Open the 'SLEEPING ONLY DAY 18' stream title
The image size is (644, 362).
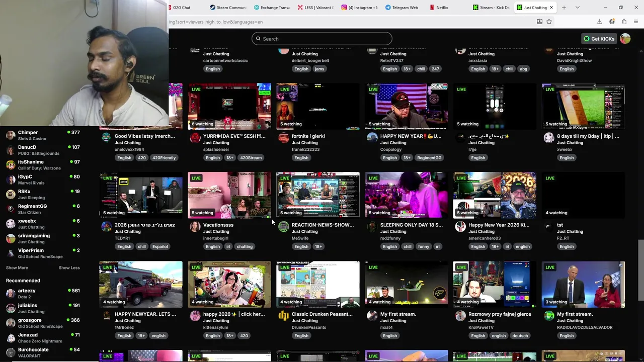412,225
